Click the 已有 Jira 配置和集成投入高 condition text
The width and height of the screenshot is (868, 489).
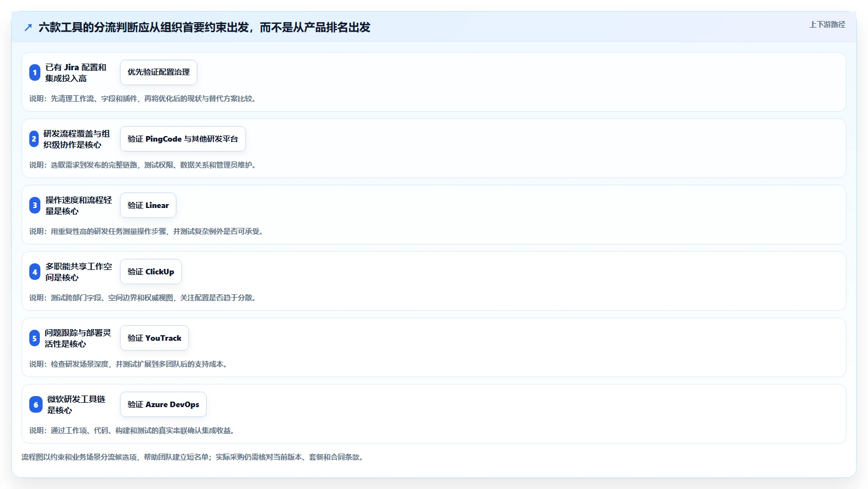(x=76, y=72)
